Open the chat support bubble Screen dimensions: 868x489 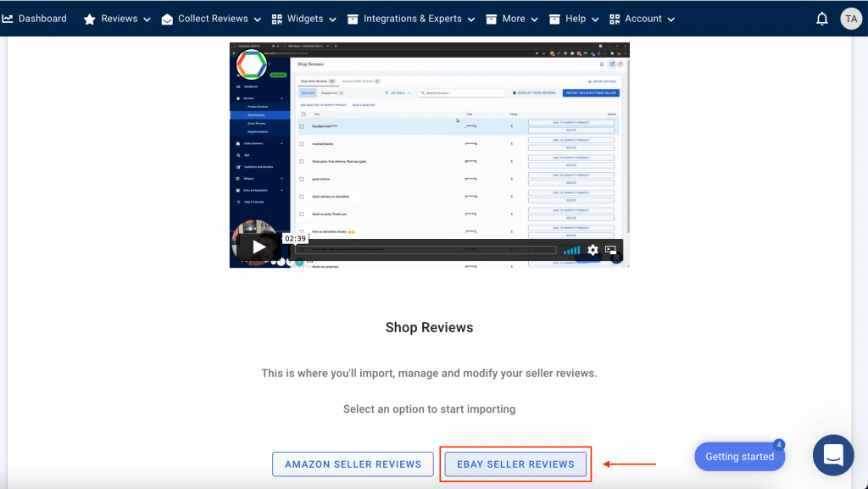click(x=833, y=455)
